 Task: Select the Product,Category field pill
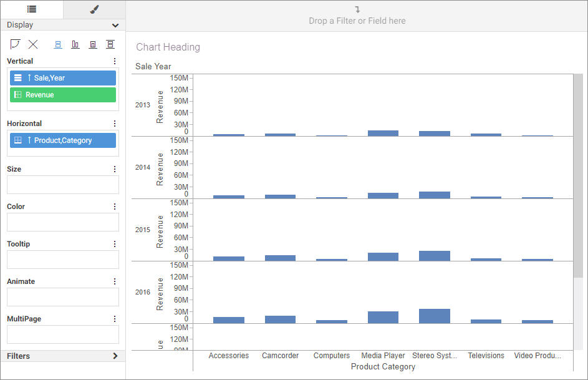coord(62,140)
